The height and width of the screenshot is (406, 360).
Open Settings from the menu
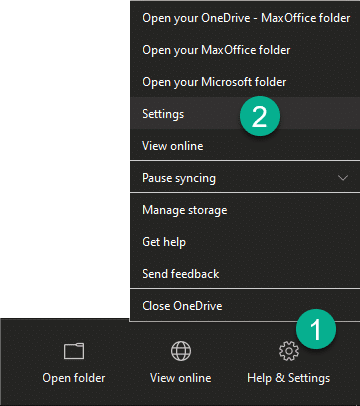click(245, 113)
